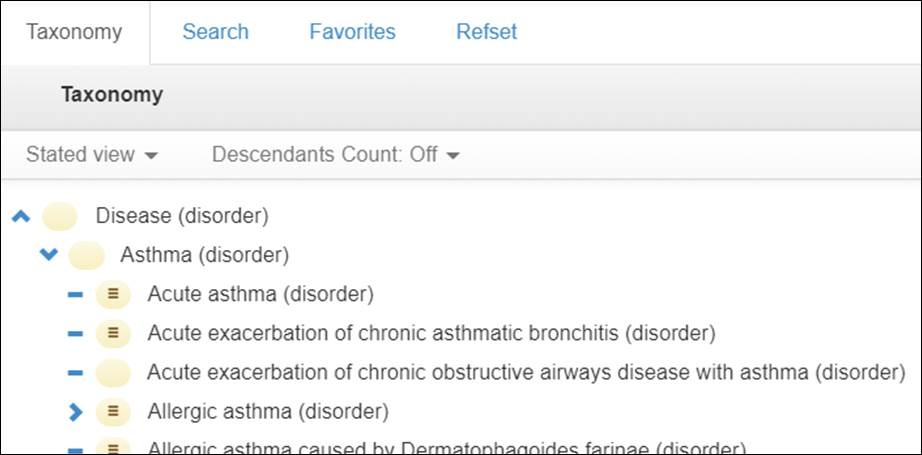The height and width of the screenshot is (455, 922).
Task: Open the Refset tab
Action: click(486, 32)
